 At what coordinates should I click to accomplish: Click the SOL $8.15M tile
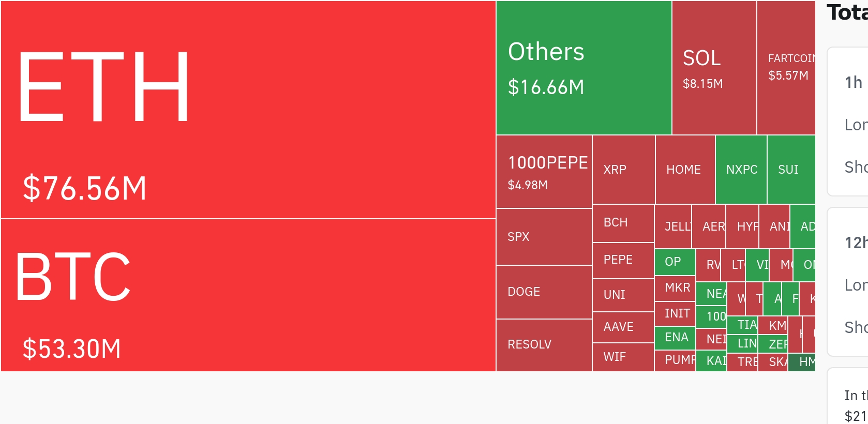pyautogui.click(x=714, y=68)
